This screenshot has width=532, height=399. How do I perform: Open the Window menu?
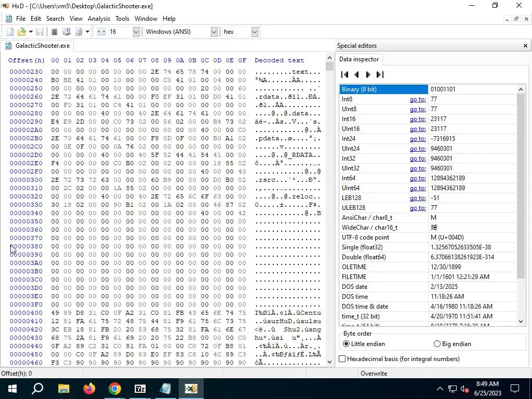click(146, 19)
